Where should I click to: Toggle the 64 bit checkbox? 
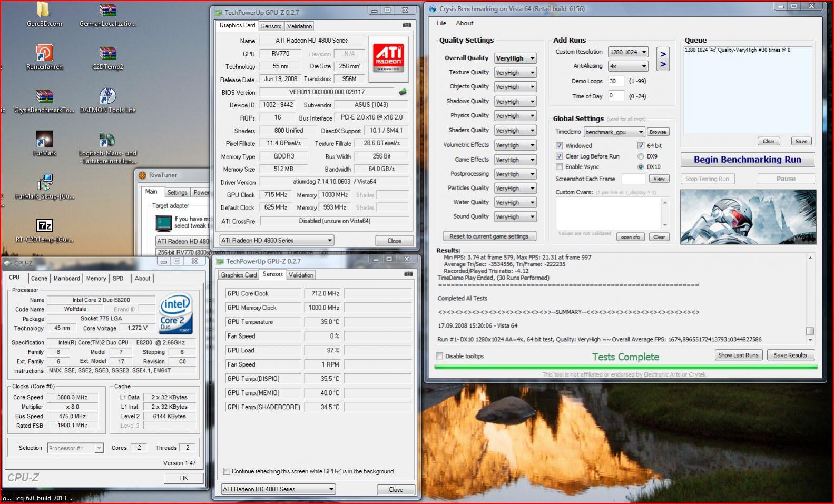coord(641,145)
